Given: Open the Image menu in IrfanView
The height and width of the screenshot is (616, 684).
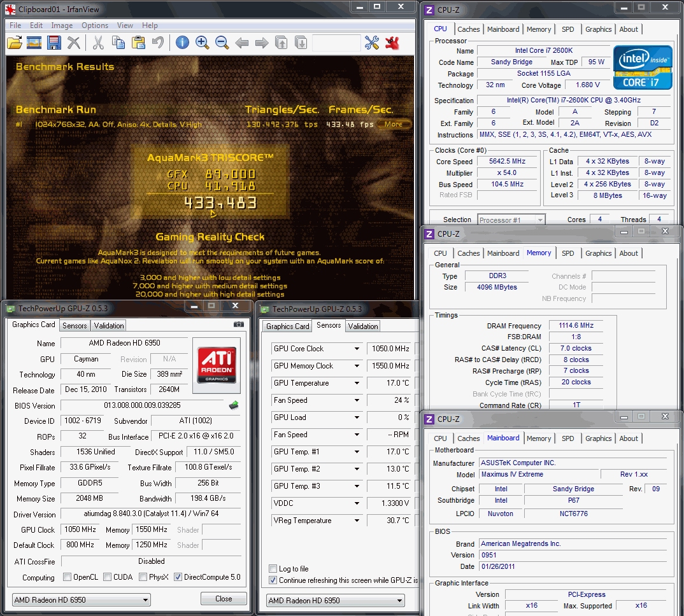Looking at the screenshot, I should tap(62, 25).
